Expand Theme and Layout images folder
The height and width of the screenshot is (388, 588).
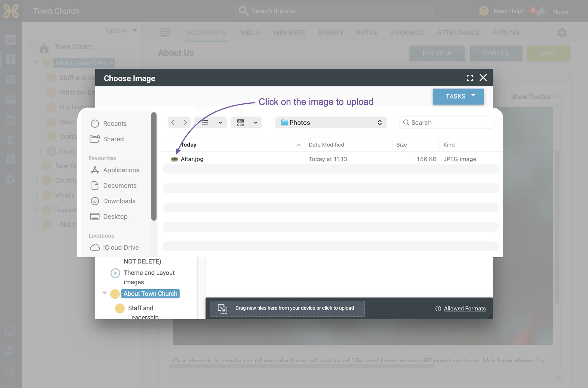pos(115,273)
